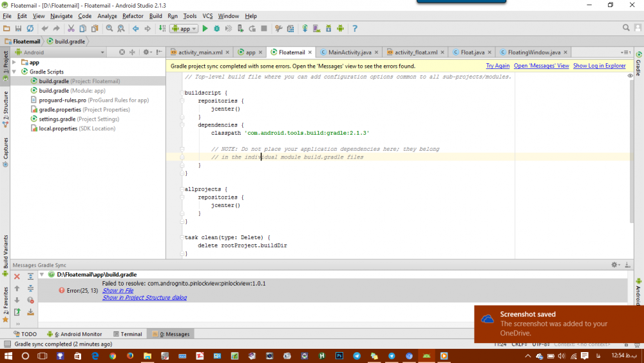Click the Try Again link
Screen dimensions: 644x363
click(497, 66)
